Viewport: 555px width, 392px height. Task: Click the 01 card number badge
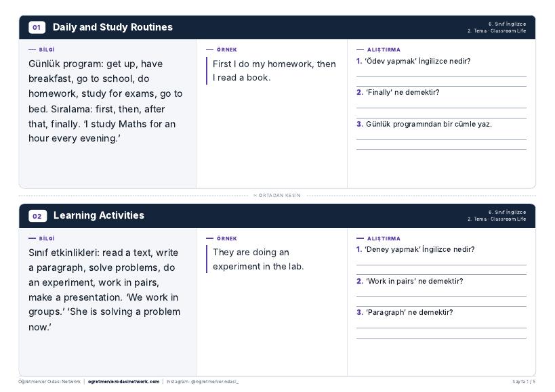37,27
